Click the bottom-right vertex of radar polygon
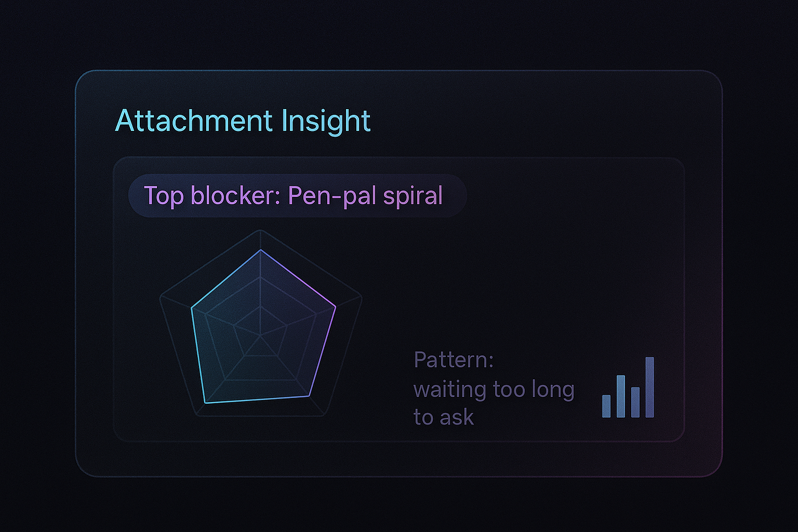Viewport: 798px width, 532px height. (x=309, y=396)
